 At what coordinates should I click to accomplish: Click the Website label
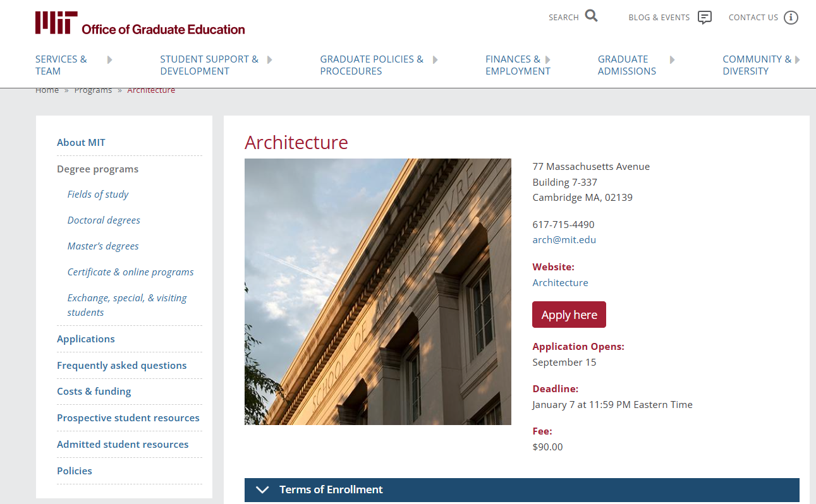click(x=553, y=267)
